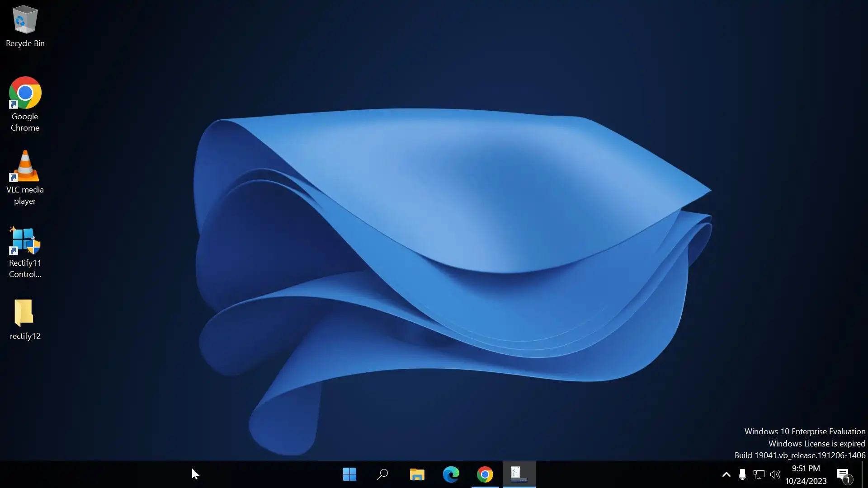Switch to Chrome via taskbar icon
The height and width of the screenshot is (488, 868).
pyautogui.click(x=485, y=474)
